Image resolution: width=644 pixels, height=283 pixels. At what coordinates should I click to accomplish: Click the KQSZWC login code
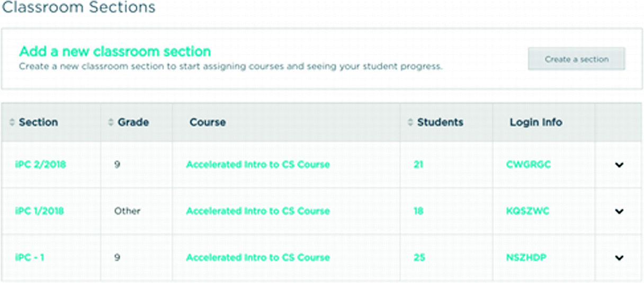pos(527,211)
